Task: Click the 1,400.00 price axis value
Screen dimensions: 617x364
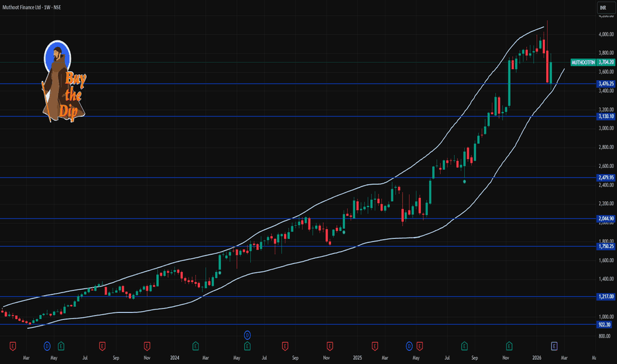Action: click(x=606, y=279)
